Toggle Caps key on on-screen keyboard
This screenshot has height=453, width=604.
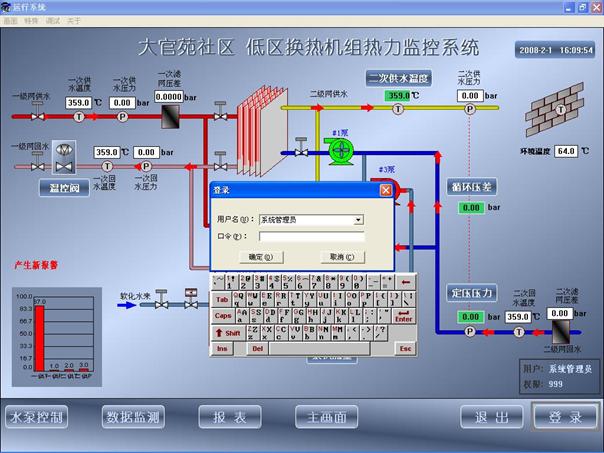pos(222,315)
